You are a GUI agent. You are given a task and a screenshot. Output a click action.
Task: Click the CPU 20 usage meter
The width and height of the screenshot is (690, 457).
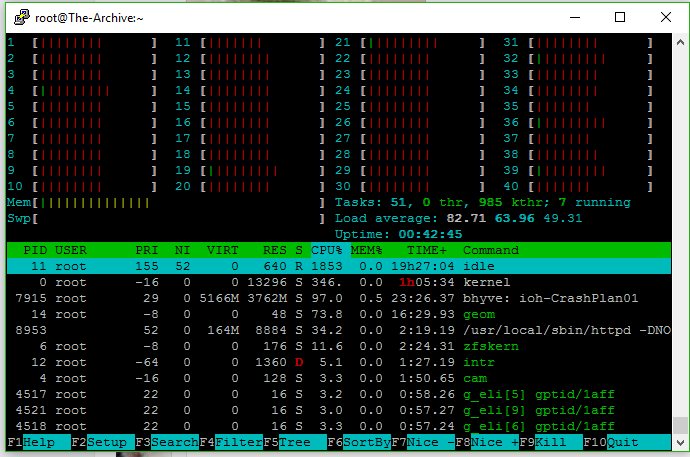(x=250, y=186)
